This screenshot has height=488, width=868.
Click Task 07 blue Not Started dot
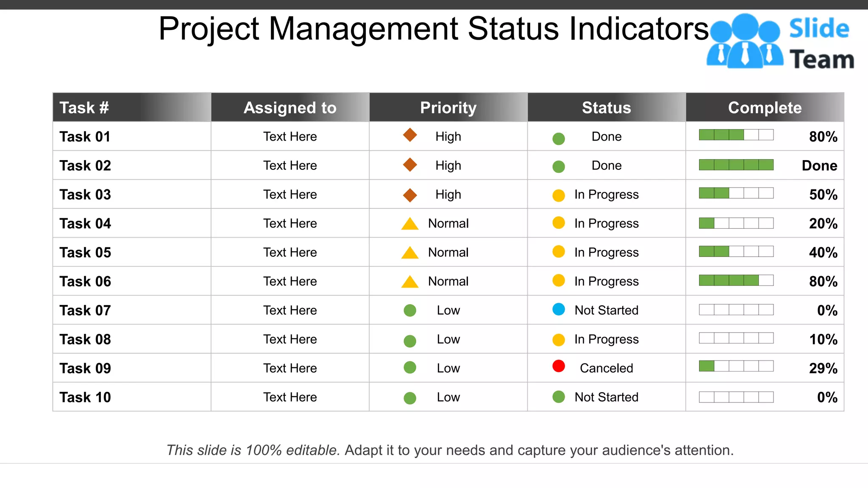click(x=559, y=309)
